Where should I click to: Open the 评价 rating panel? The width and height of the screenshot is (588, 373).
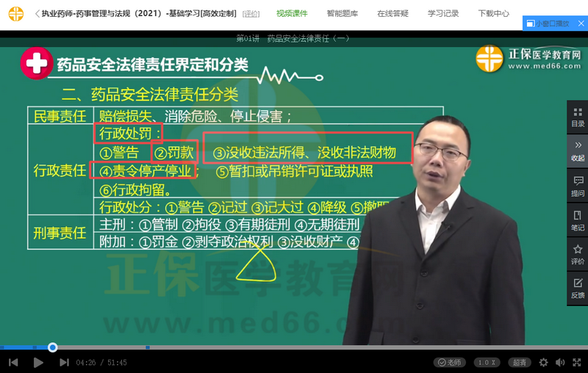coord(577,254)
